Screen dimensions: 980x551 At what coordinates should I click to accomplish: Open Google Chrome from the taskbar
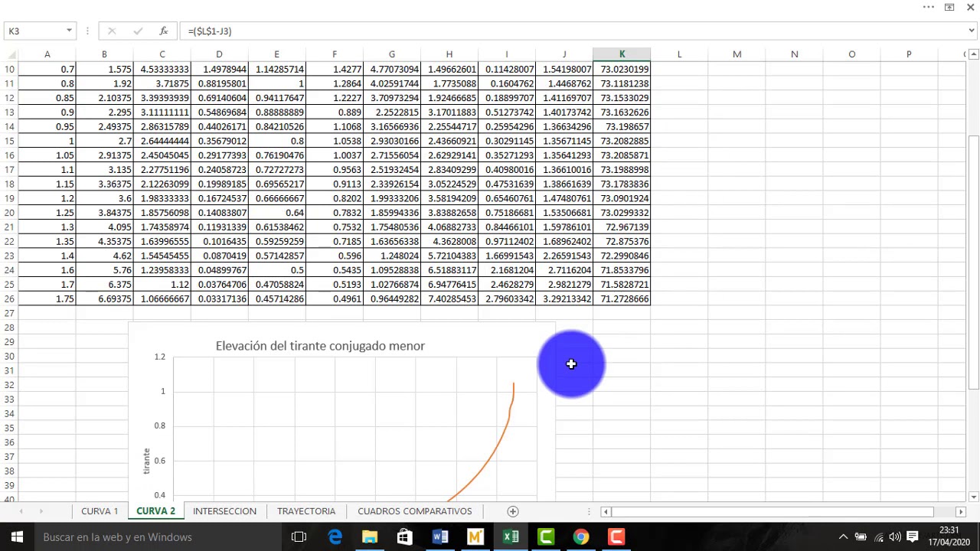581,537
